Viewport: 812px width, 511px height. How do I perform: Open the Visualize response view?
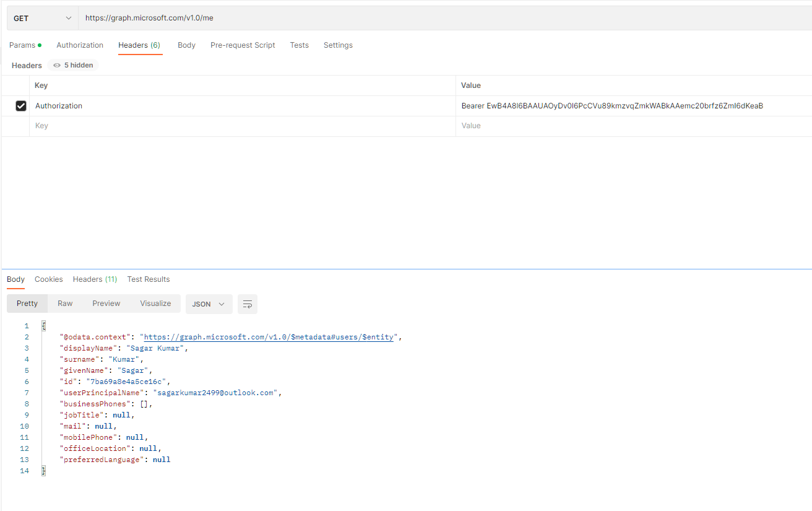pos(155,303)
